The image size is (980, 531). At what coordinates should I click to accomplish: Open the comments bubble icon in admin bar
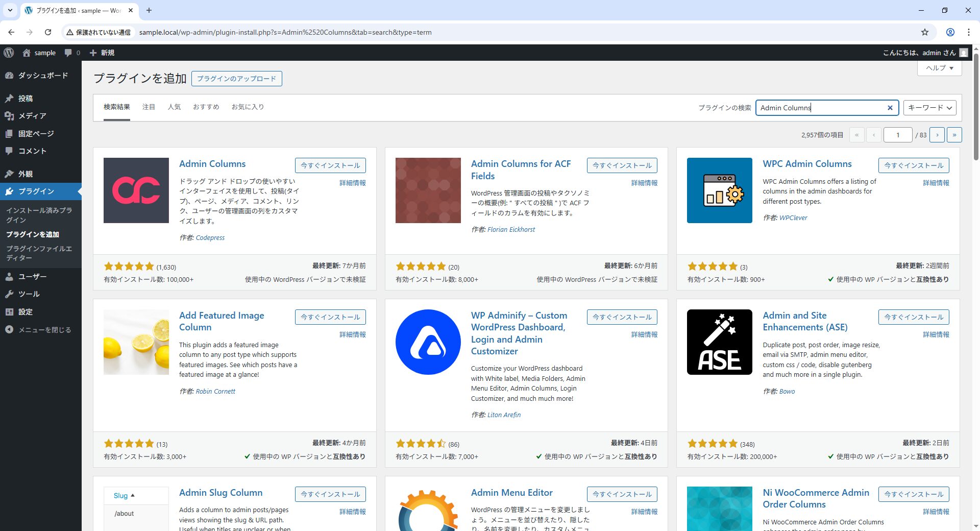click(68, 53)
